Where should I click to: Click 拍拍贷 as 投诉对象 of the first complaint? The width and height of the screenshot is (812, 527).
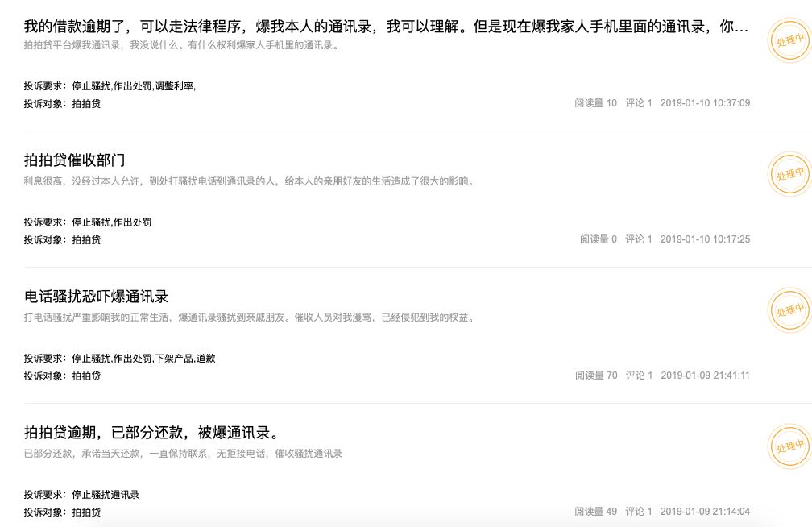pyautogui.click(x=89, y=104)
